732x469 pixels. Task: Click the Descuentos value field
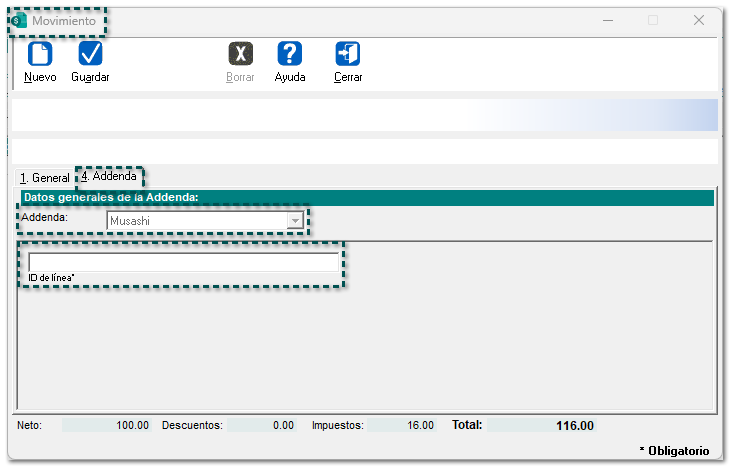tap(262, 425)
